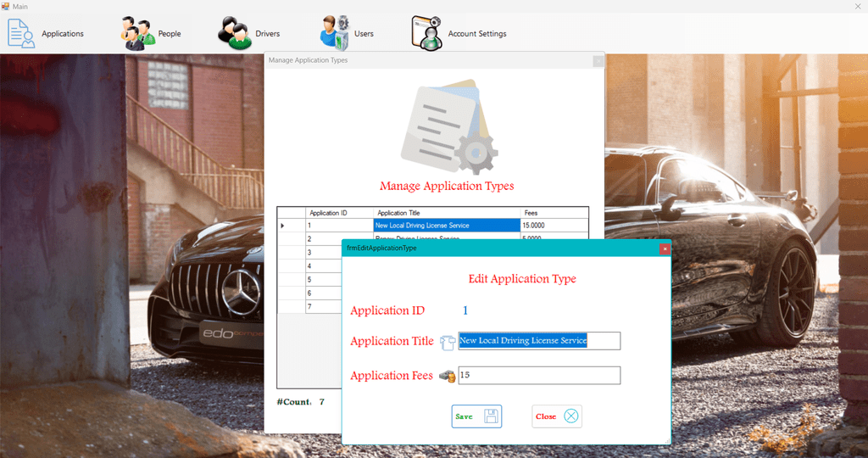Viewport: 868px width, 458px height.
Task: Open the Drivers section icon
Action: (234, 33)
